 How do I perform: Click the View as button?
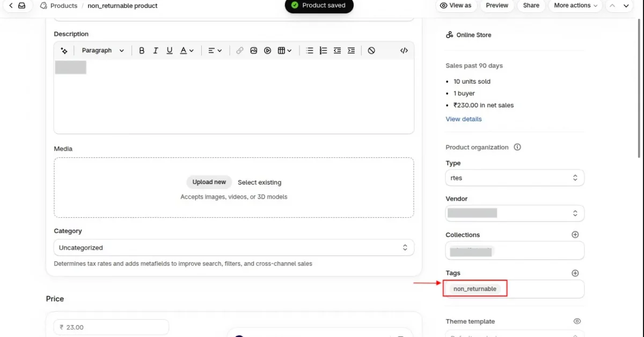(x=455, y=5)
